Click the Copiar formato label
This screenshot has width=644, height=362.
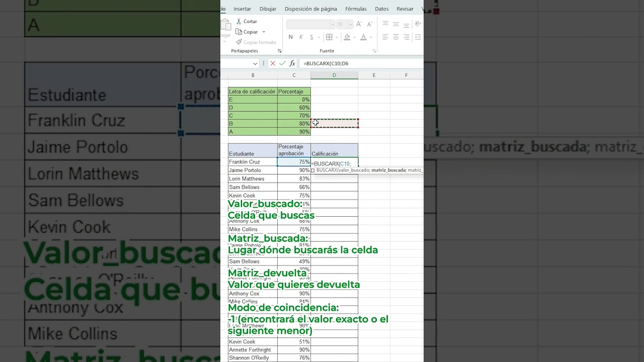coord(260,42)
